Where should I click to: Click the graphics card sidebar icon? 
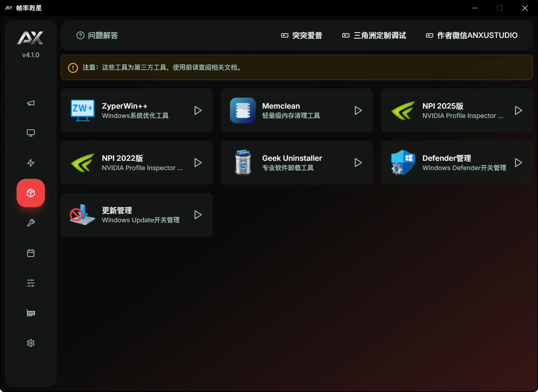pos(31,313)
